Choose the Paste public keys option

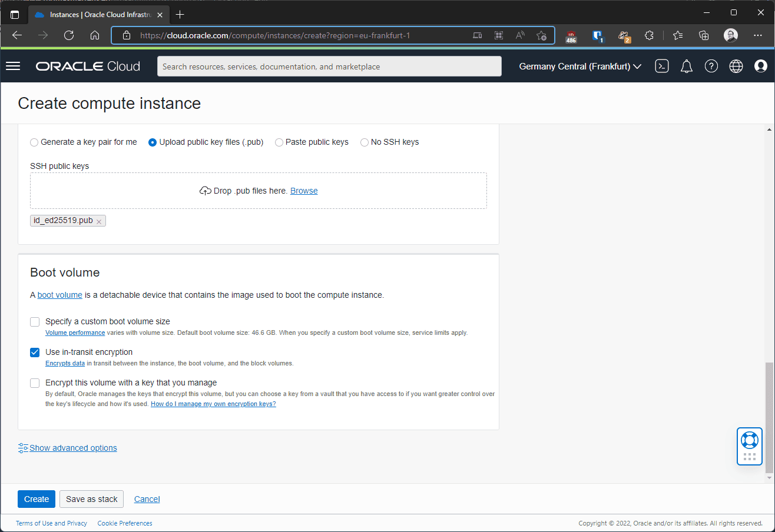279,142
